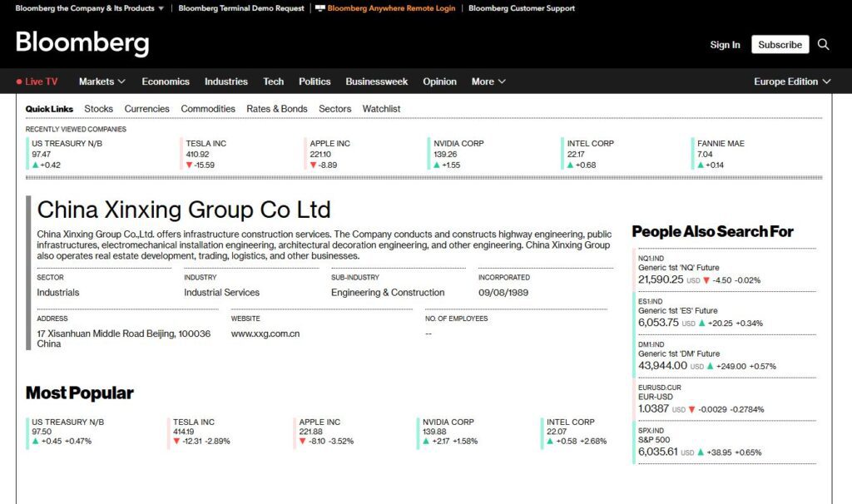Click the Bloomberg logo

click(82, 43)
